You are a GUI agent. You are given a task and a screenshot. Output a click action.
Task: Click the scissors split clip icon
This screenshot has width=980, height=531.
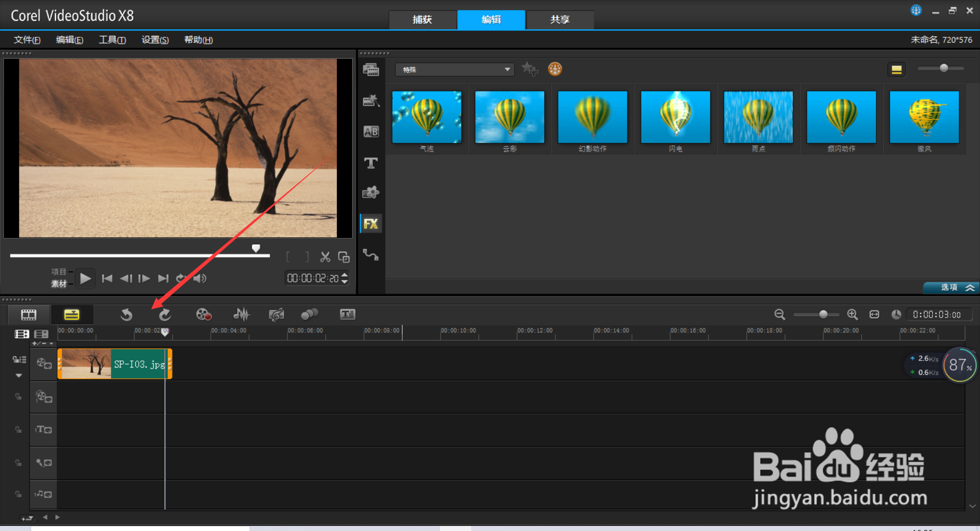[325, 257]
